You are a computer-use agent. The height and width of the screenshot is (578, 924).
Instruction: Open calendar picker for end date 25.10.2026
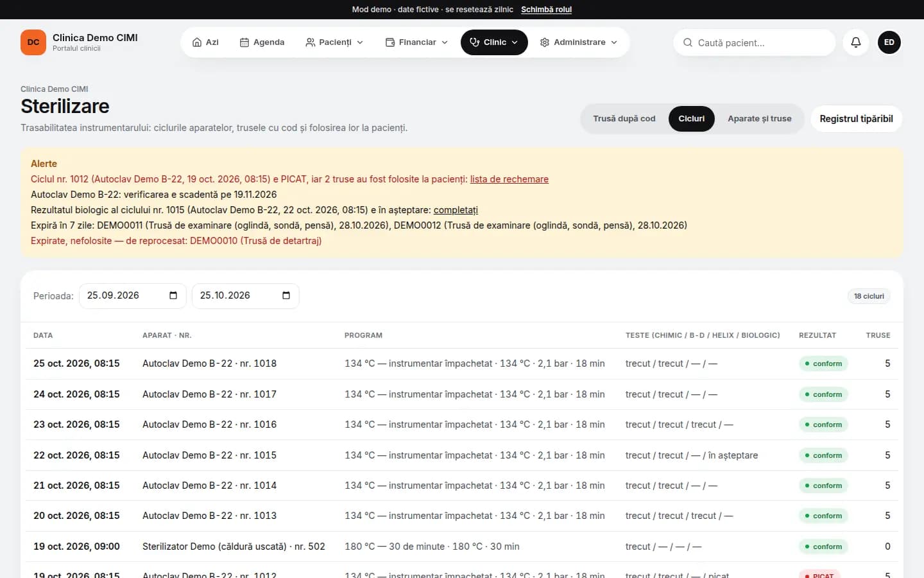(286, 295)
